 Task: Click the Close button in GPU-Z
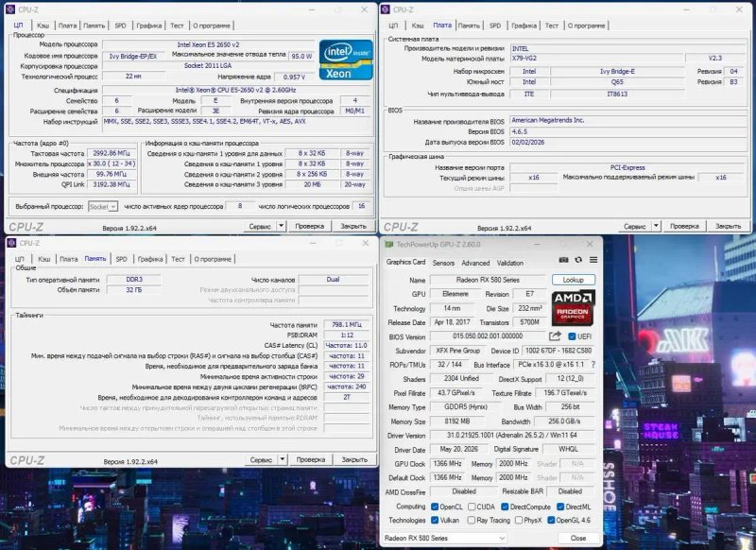click(x=577, y=538)
